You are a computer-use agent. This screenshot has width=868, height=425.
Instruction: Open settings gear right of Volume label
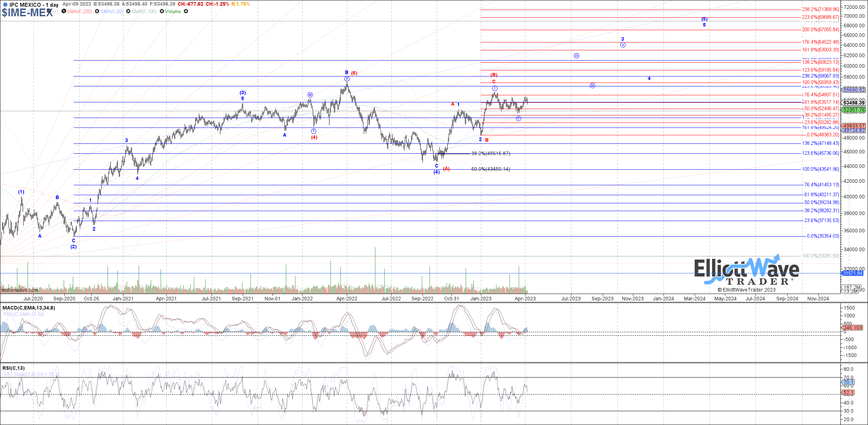[186, 11]
